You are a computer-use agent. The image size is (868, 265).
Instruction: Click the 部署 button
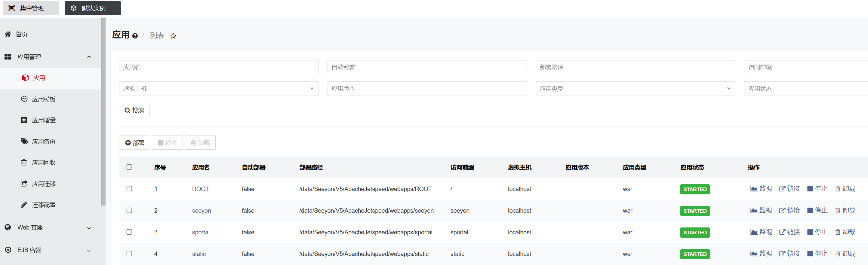pos(134,143)
